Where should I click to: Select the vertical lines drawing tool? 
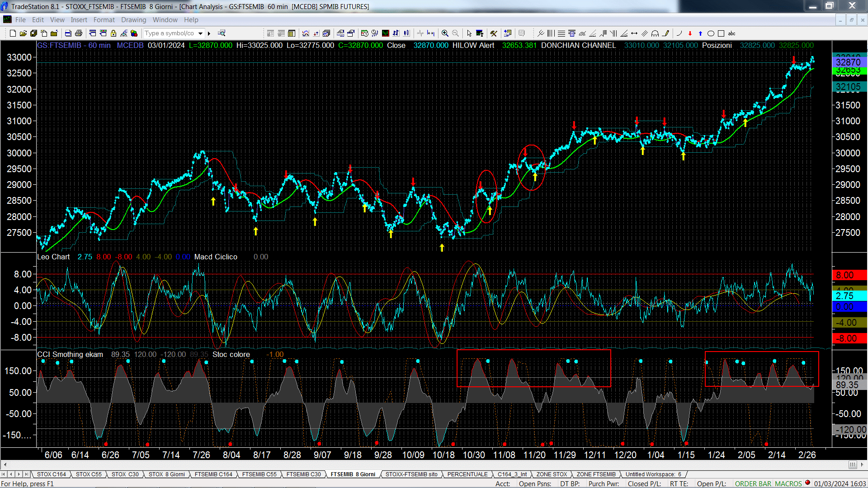click(551, 33)
